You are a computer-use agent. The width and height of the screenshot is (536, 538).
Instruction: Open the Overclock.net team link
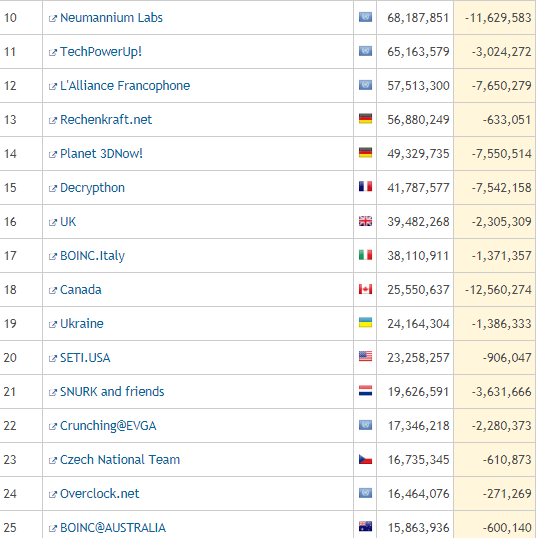click(x=100, y=494)
